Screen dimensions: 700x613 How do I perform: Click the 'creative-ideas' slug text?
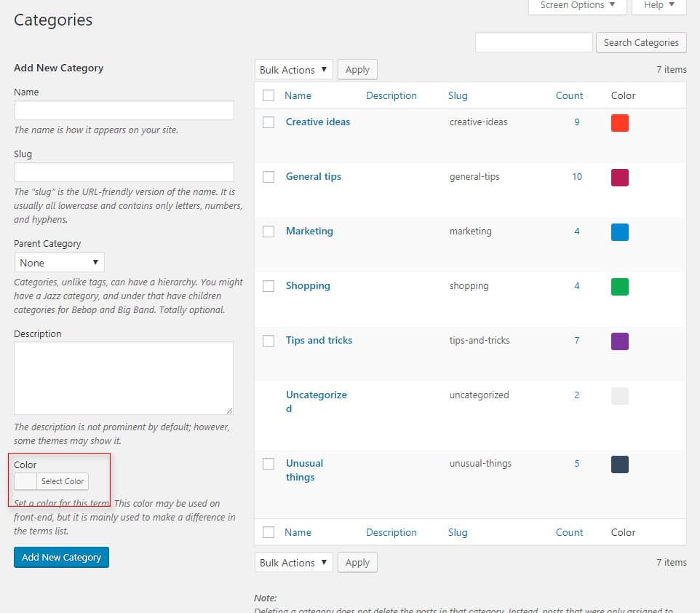478,122
